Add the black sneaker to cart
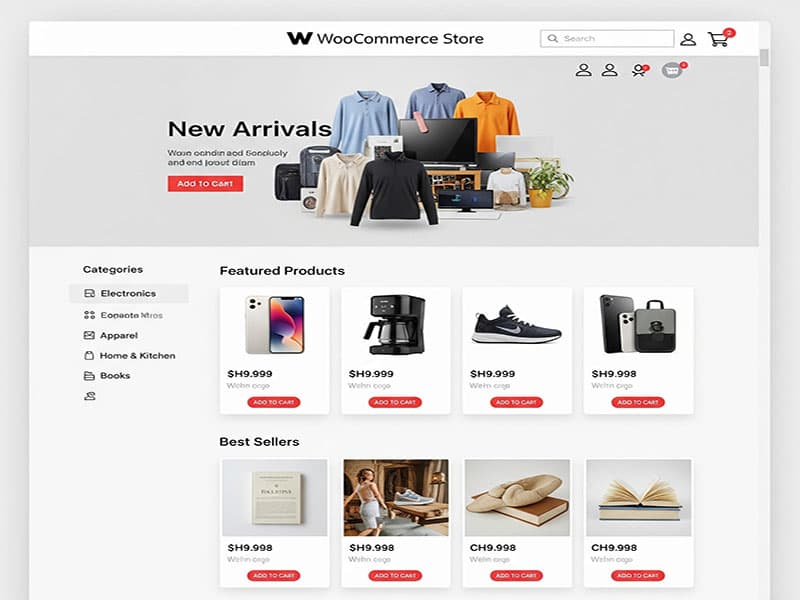This screenshot has height=600, width=800. point(516,402)
